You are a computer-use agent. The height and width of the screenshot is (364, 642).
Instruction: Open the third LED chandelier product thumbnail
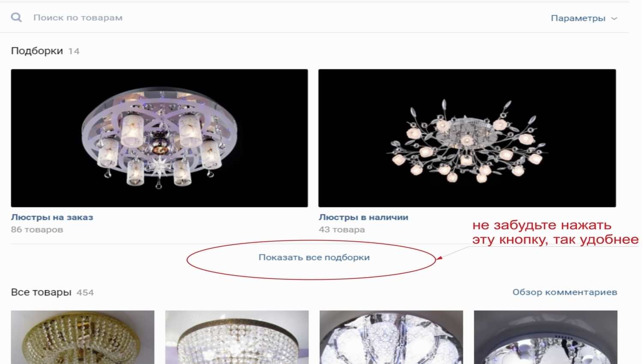[391, 337]
